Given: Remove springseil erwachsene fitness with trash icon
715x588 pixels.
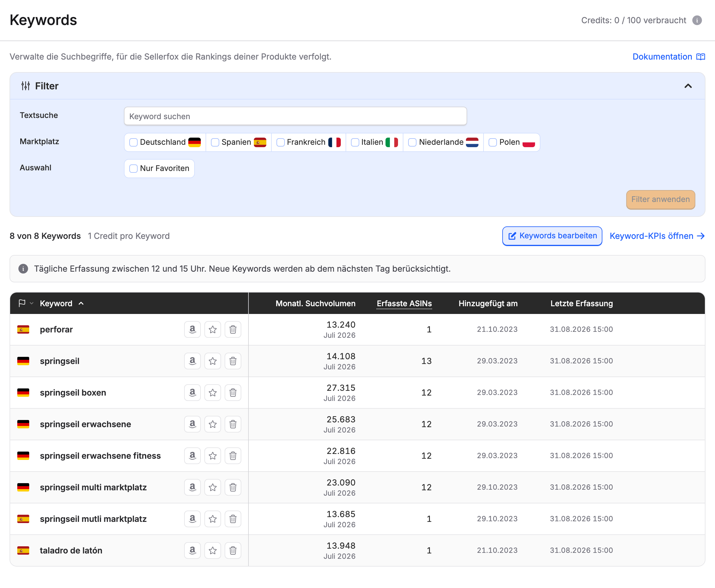Looking at the screenshot, I should point(233,455).
